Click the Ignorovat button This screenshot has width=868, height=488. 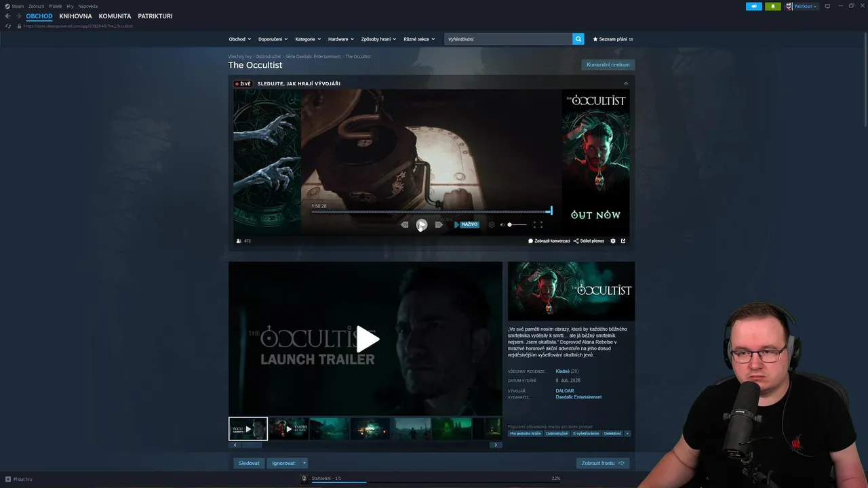click(x=283, y=463)
